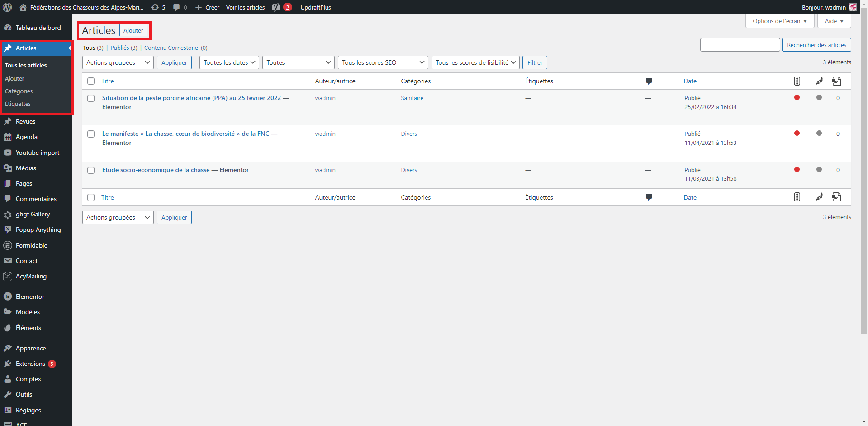This screenshot has height=426, width=868.
Task: Check the Etude socio-économique article checkbox
Action: click(x=91, y=170)
